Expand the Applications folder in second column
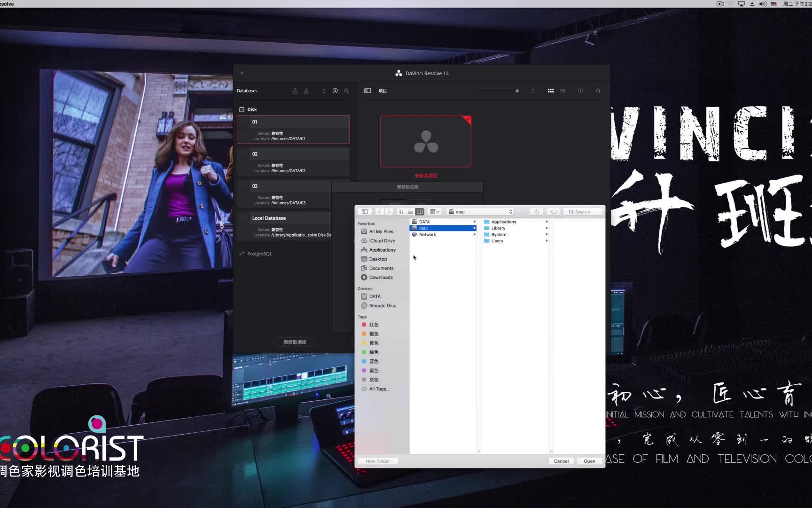The image size is (812, 508). (x=547, y=222)
